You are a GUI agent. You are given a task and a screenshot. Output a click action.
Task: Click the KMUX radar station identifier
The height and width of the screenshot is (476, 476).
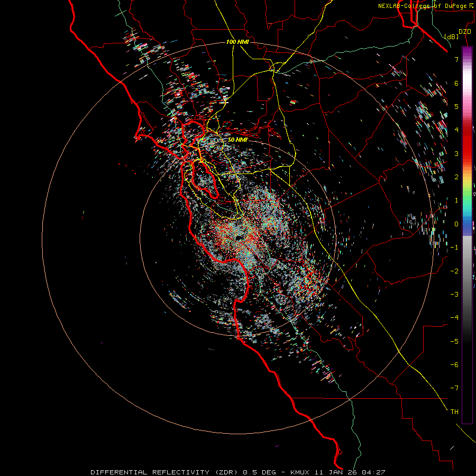[x=299, y=472]
